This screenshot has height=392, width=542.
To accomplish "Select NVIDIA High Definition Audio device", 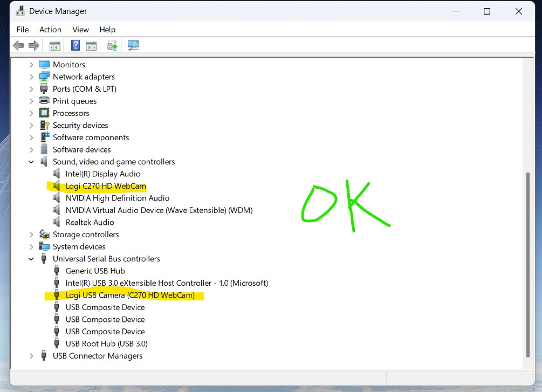I will click(x=118, y=198).
